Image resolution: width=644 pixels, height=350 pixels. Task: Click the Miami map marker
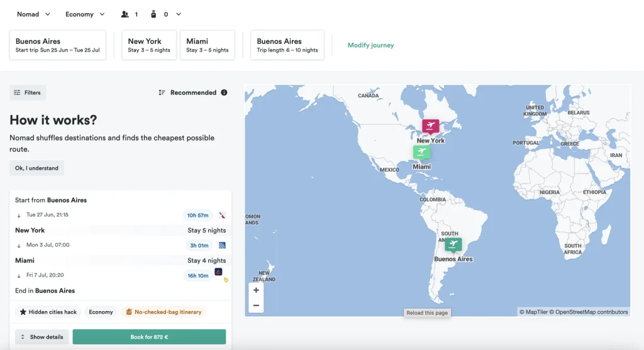tap(421, 152)
